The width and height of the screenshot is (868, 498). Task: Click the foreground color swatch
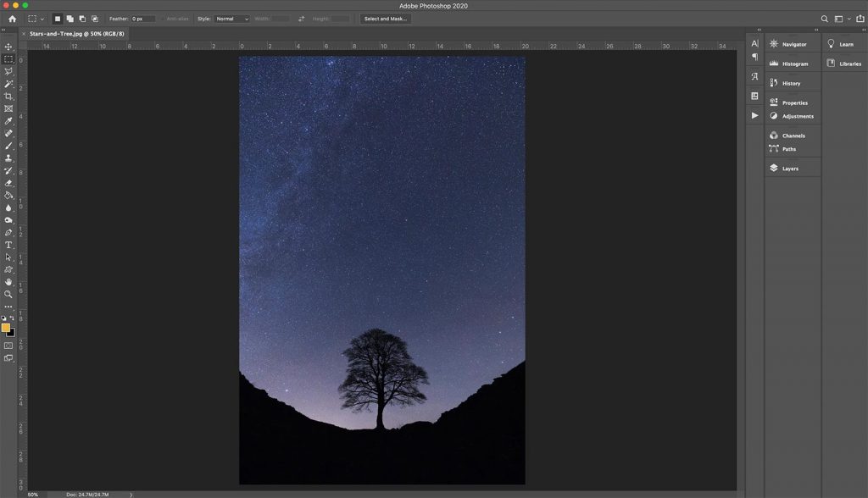pyautogui.click(x=6, y=328)
